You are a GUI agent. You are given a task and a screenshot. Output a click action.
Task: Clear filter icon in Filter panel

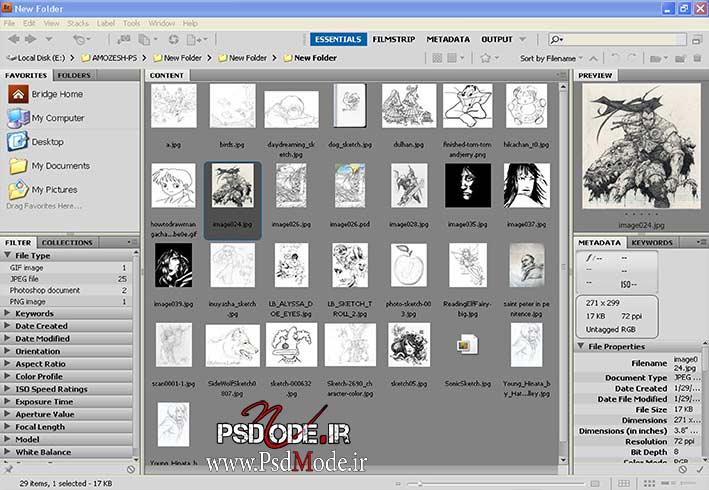[x=131, y=469]
